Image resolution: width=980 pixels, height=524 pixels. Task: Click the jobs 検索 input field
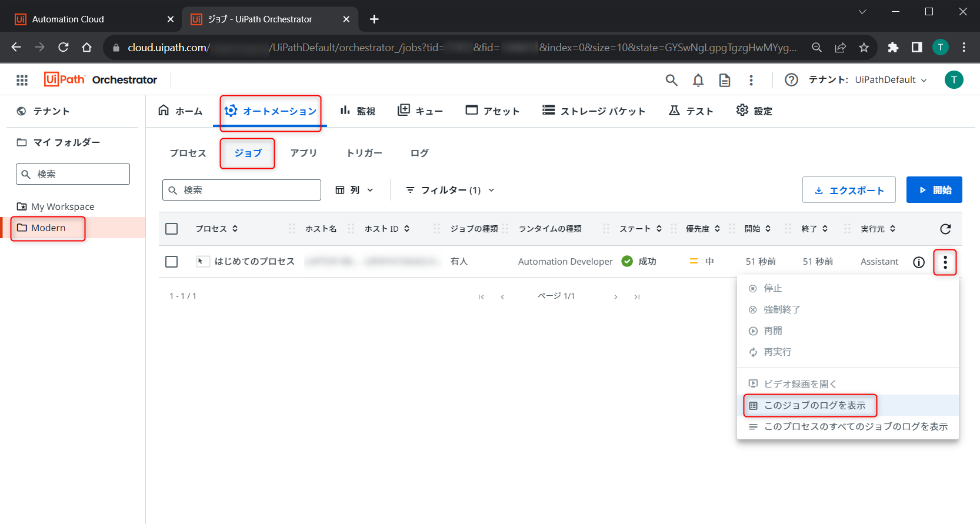242,190
